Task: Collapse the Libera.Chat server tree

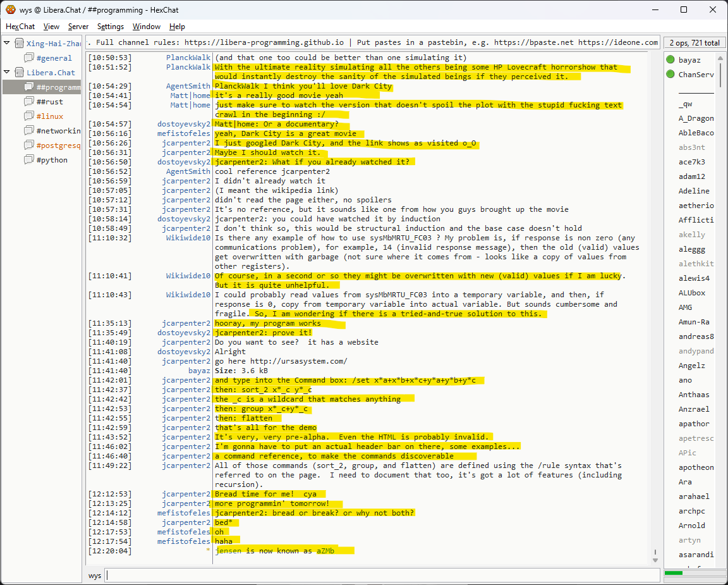Action: pyautogui.click(x=7, y=72)
